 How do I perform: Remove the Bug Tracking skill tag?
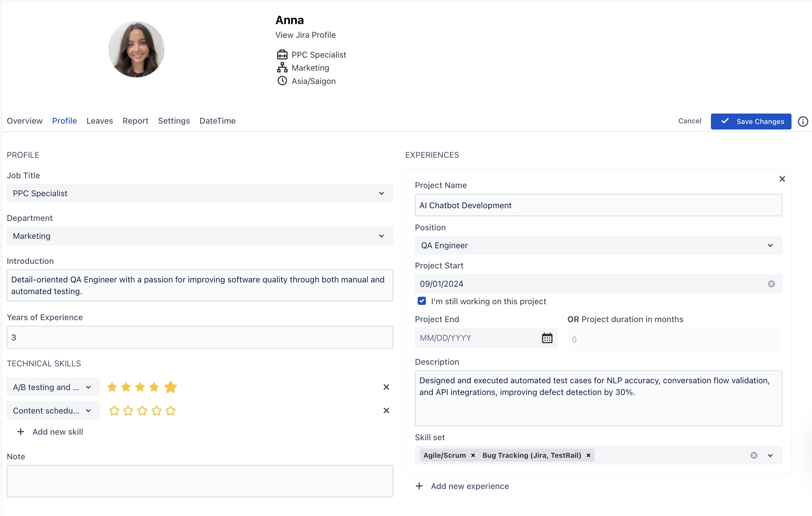588,455
